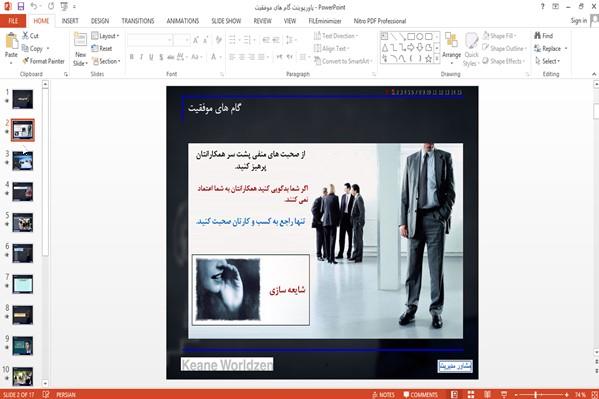This screenshot has width=599, height=399.
Task: Select the rectangle shape in shapes gallery
Action: 411,37
